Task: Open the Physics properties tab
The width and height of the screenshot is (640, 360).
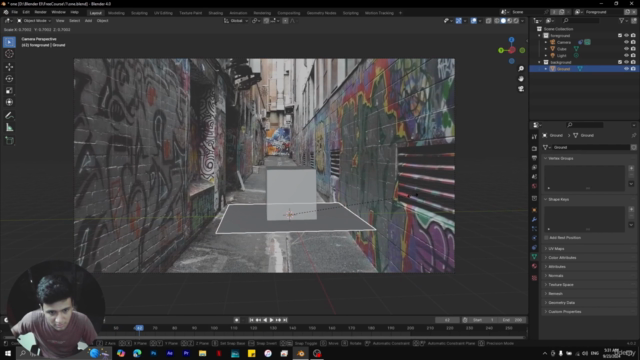Action: pyautogui.click(x=534, y=238)
